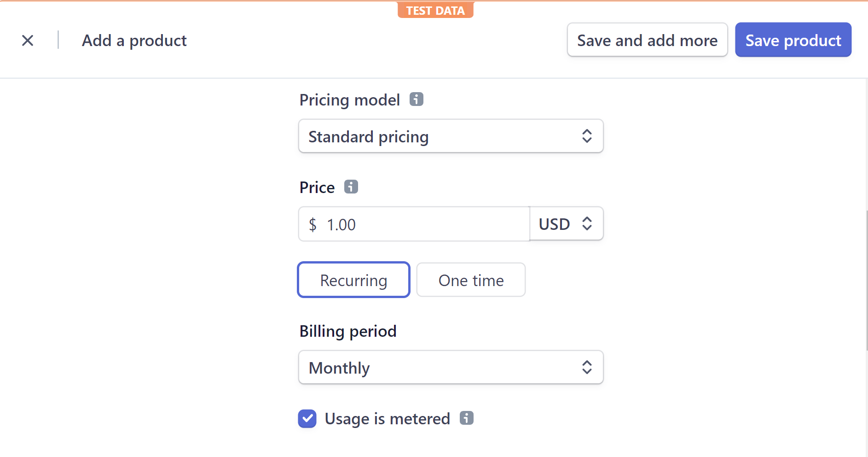868x457 pixels.
Task: Click the TEST DATA banner
Action: pos(435,10)
